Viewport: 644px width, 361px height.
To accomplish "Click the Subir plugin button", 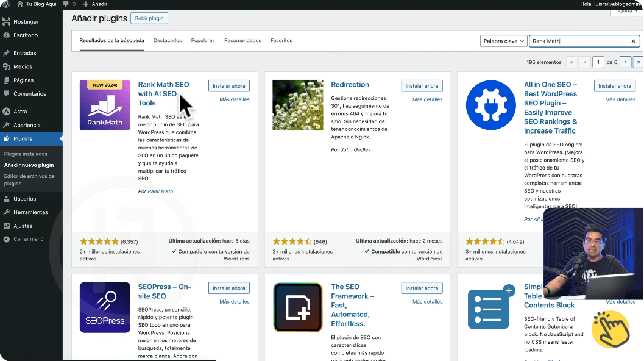I will (149, 18).
